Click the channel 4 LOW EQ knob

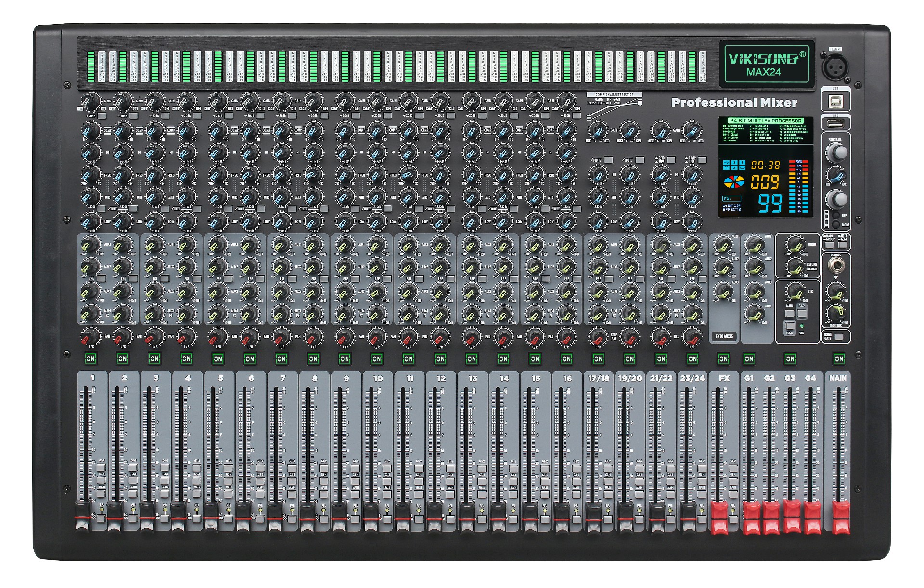coord(186,222)
